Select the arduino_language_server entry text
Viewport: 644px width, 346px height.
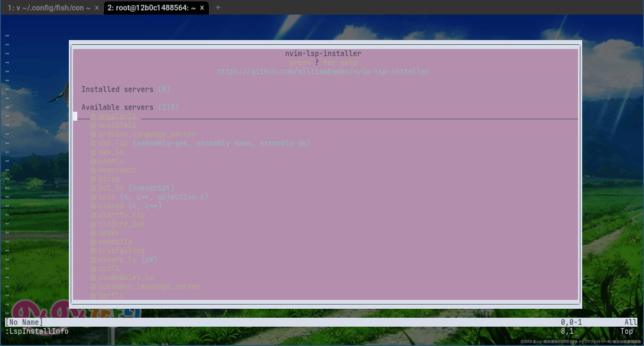coord(147,134)
